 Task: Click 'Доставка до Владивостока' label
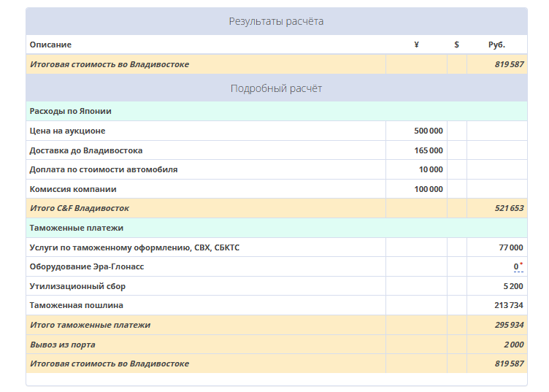point(86,150)
